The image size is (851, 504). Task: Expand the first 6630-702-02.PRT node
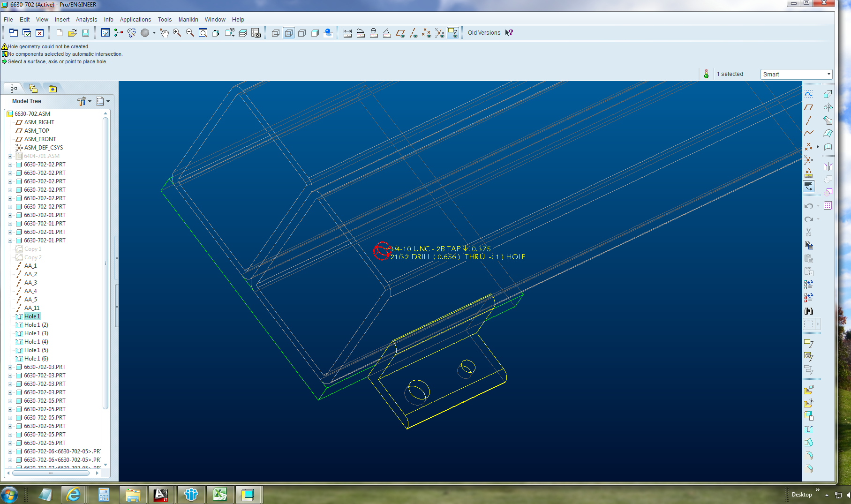(10, 165)
